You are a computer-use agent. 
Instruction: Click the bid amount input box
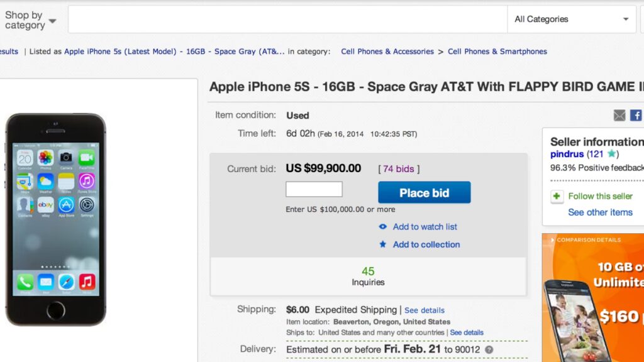click(314, 189)
